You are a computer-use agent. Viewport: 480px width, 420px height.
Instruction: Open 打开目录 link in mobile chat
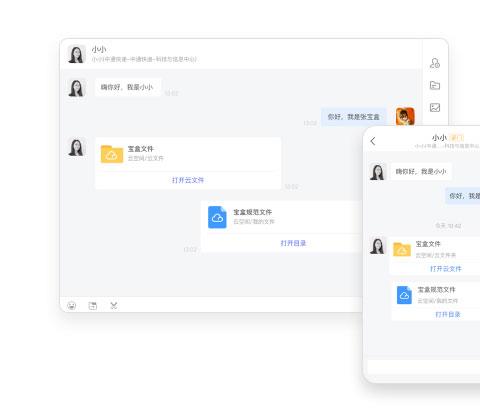tap(448, 314)
